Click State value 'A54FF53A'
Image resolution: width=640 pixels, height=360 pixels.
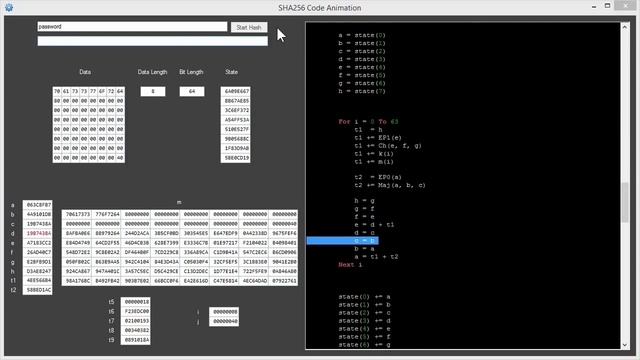[x=236, y=120]
